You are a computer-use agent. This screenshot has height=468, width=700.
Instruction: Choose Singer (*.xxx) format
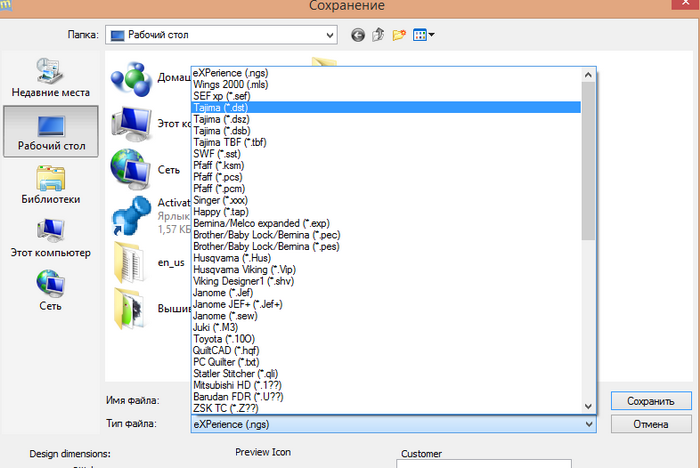(x=386, y=201)
